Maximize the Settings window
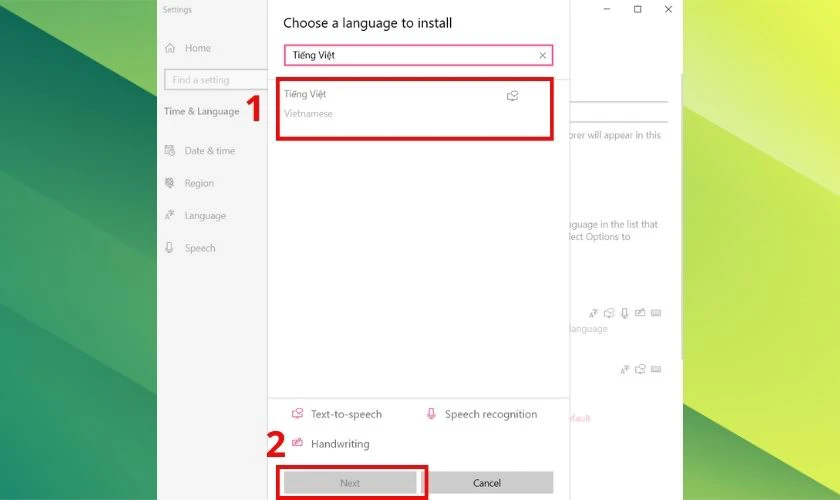 [x=638, y=9]
